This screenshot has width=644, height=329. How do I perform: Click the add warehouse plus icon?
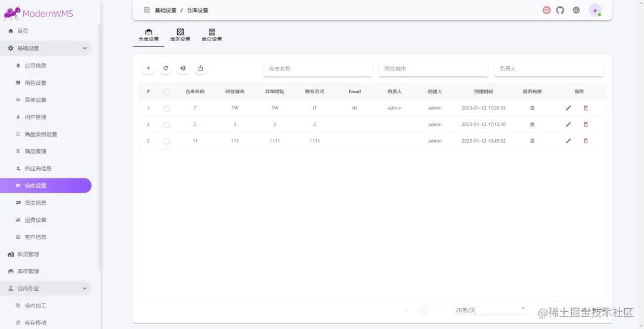[x=148, y=68]
